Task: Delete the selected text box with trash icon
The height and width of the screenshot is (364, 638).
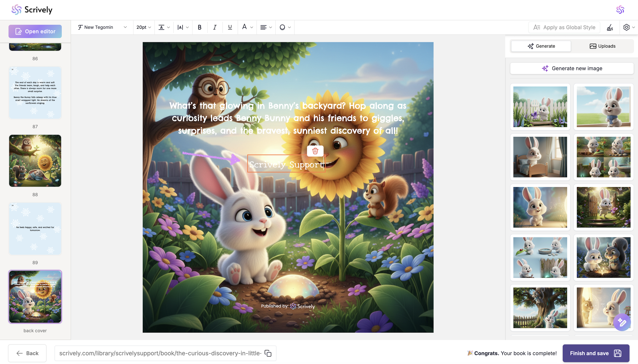Action: point(315,151)
